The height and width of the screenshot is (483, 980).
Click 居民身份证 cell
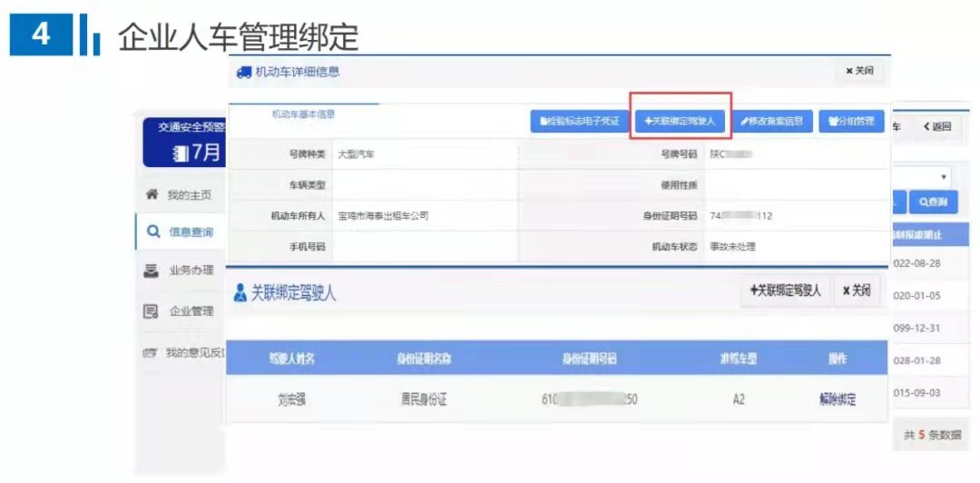424,399
